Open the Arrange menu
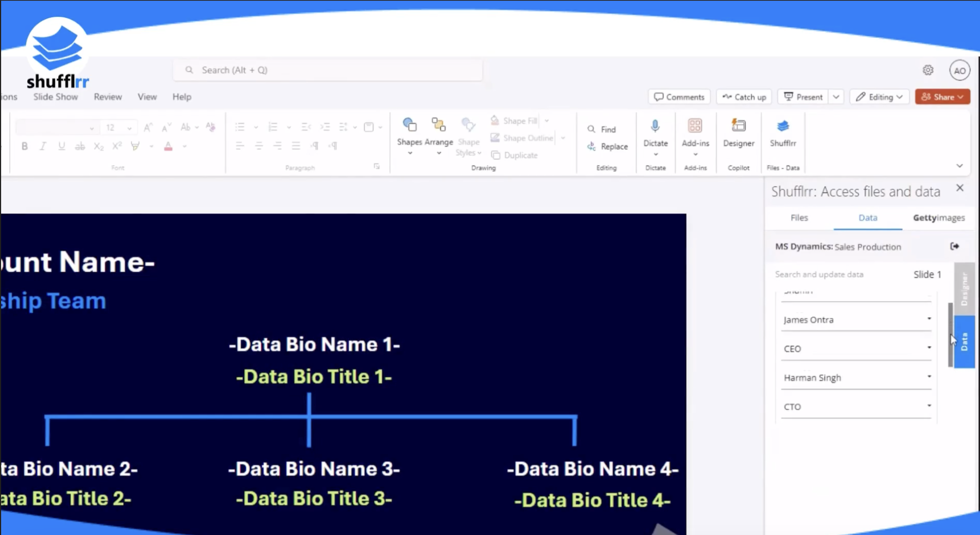This screenshot has height=535, width=980. (x=439, y=136)
